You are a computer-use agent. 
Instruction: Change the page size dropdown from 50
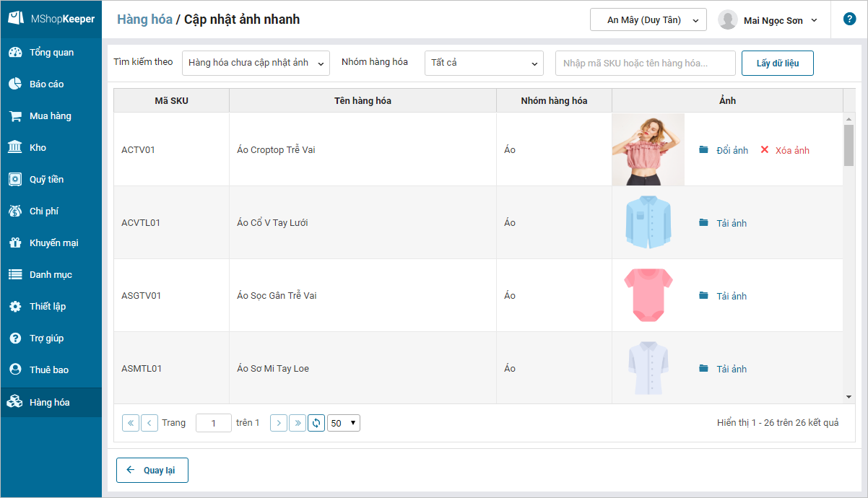(x=344, y=423)
